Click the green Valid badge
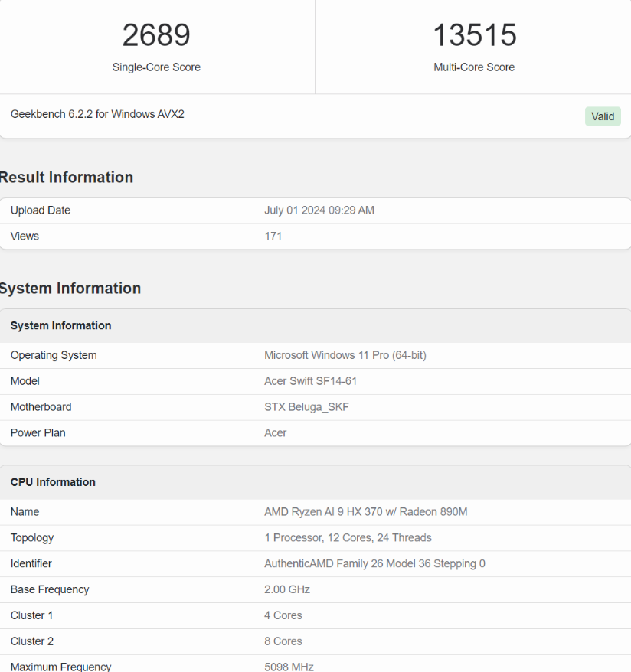Screen dimensions: 631x672 click(x=603, y=116)
